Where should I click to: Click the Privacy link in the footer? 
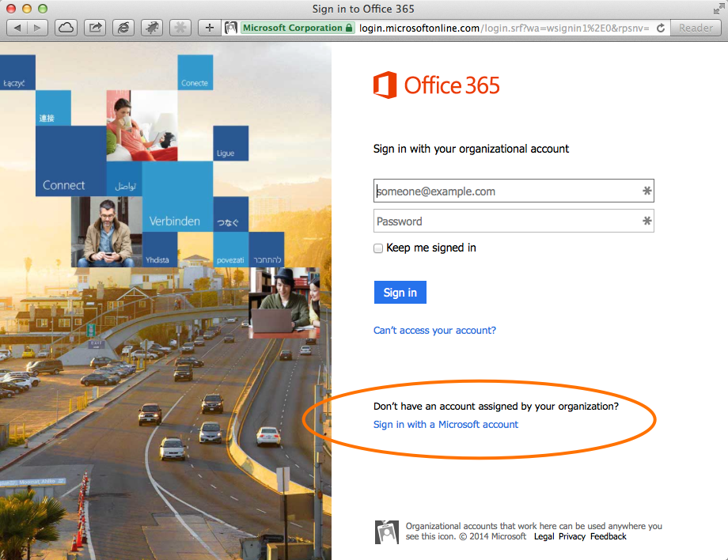(571, 536)
